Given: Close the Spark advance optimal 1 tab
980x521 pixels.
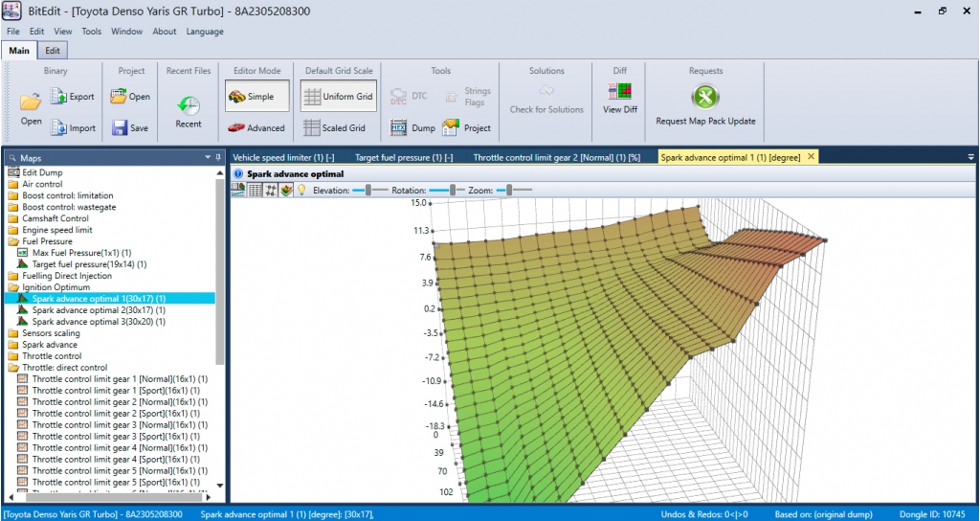Looking at the screenshot, I should [812, 157].
